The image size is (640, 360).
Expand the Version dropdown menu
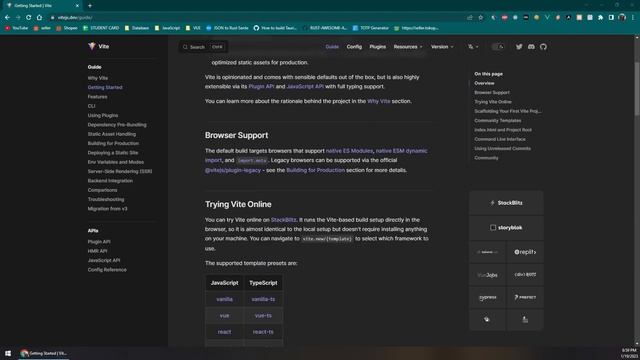point(442,47)
